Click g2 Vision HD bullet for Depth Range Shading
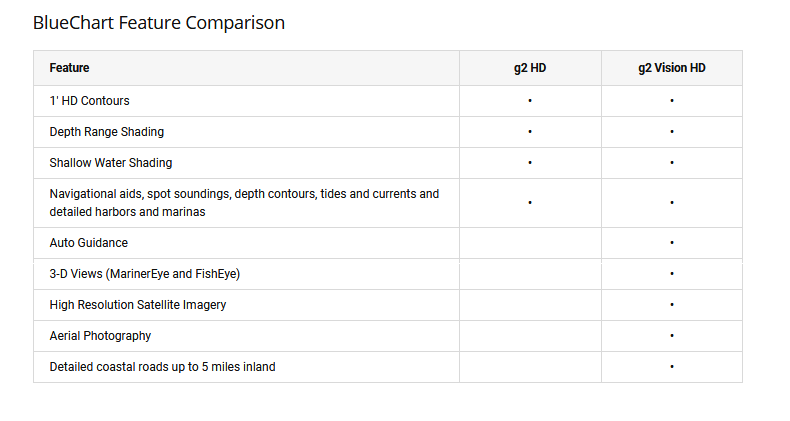Viewport: 790px width, 421px height. point(672,132)
